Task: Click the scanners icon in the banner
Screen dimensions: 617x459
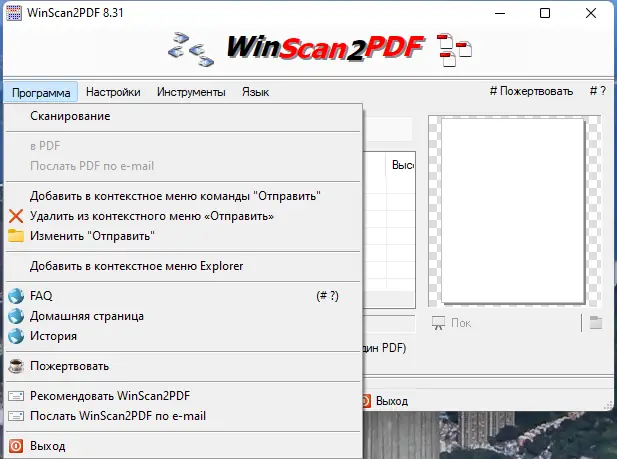Action: (191, 49)
